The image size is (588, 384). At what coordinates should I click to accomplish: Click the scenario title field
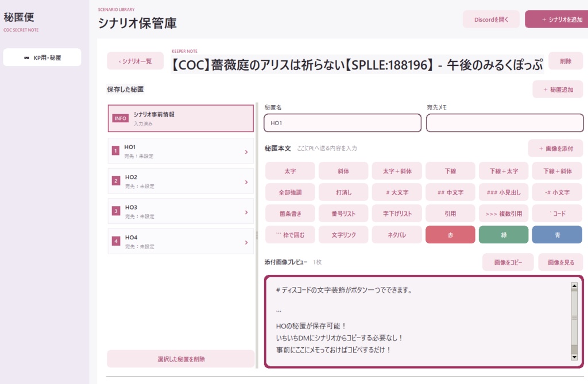[357, 64]
